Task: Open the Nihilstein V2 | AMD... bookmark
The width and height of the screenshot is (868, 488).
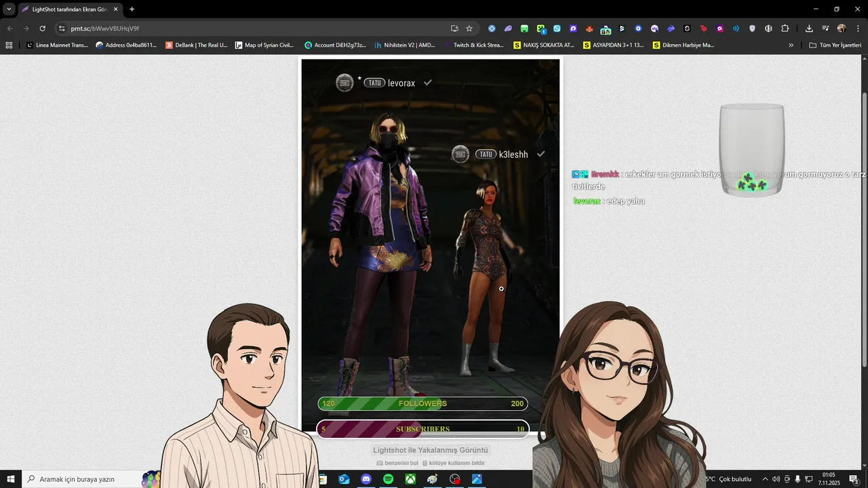Action: 405,45
